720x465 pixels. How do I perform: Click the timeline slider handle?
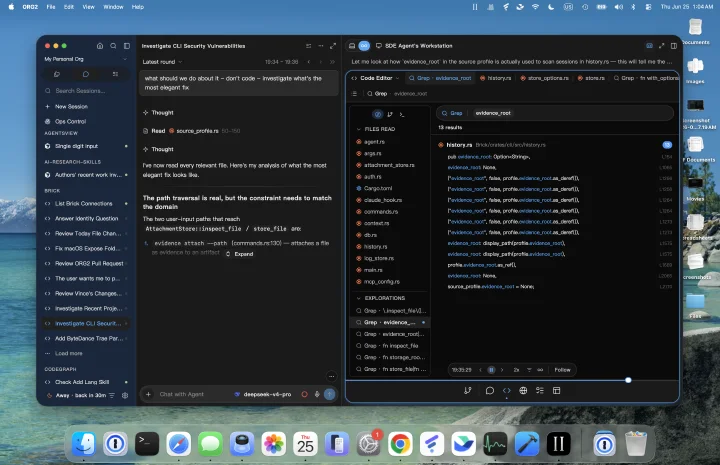pos(628,380)
